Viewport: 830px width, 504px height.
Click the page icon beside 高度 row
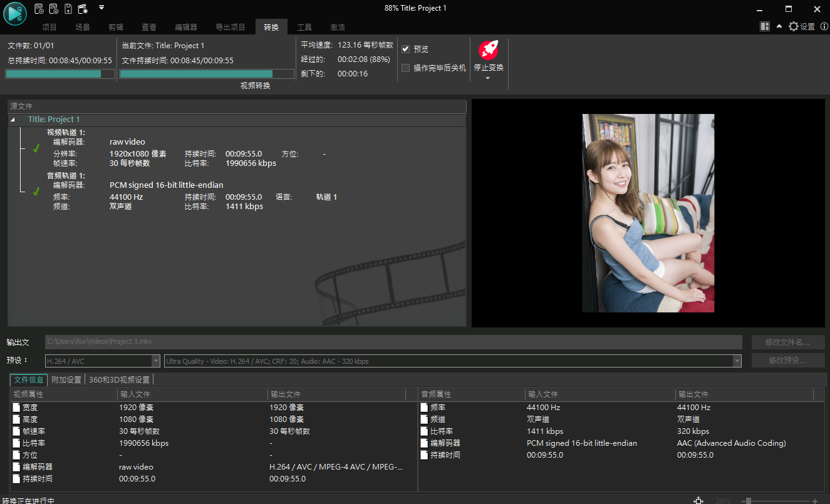pos(16,419)
